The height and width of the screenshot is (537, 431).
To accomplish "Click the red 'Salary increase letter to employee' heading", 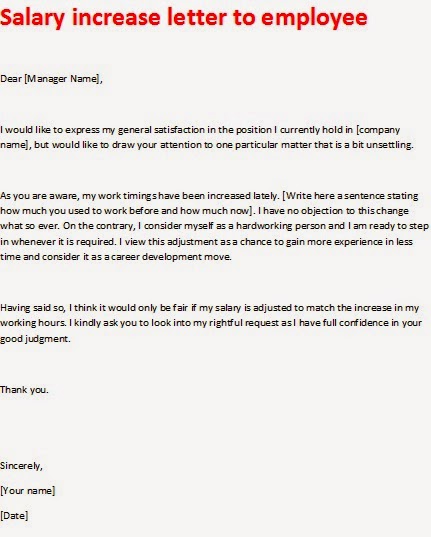I will tap(184, 17).
